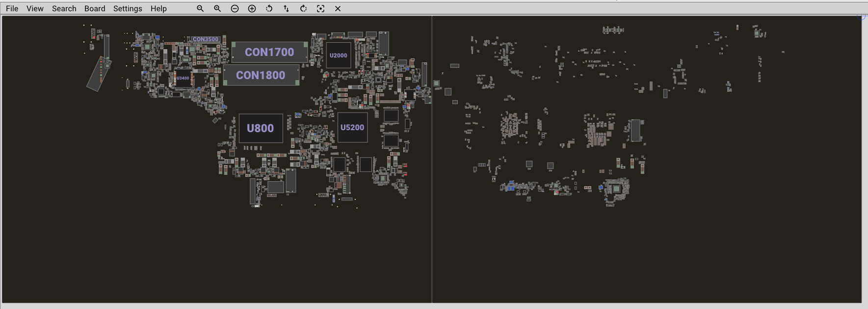The image size is (868, 309).
Task: Click the center/fit board view icon
Action: coord(320,8)
